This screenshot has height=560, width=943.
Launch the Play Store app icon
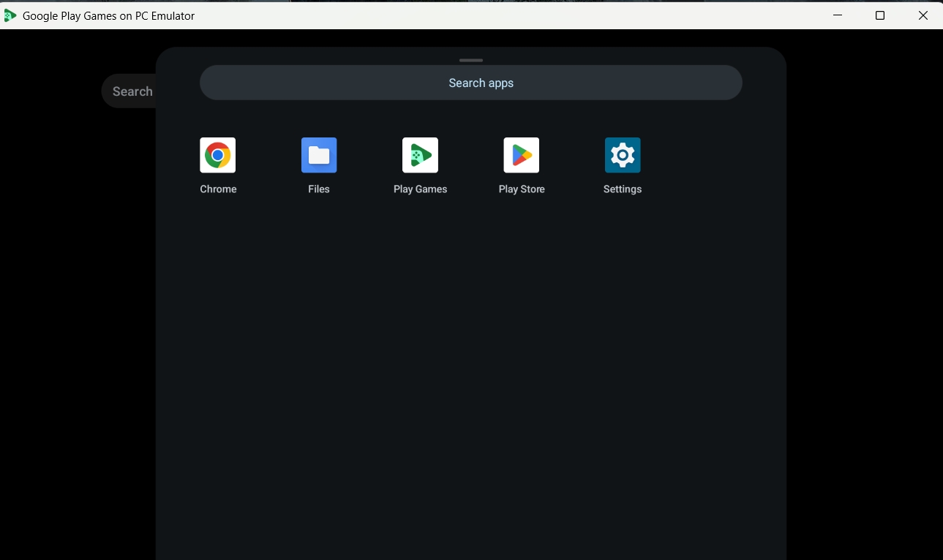click(521, 155)
